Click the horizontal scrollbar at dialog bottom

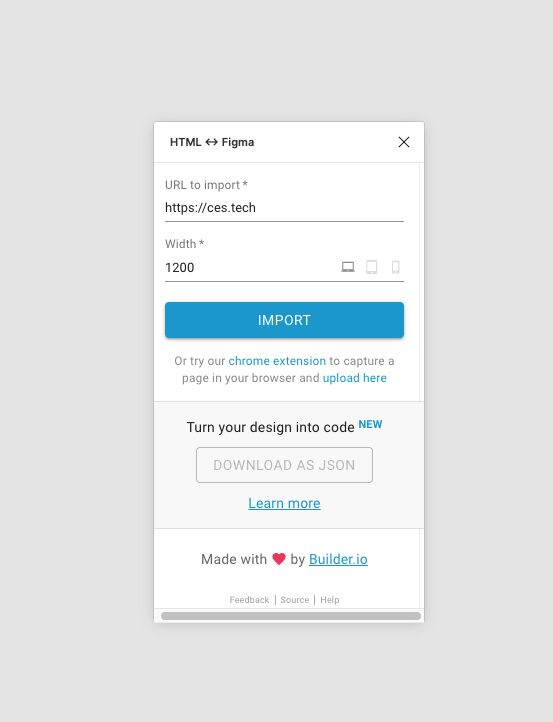[291, 616]
